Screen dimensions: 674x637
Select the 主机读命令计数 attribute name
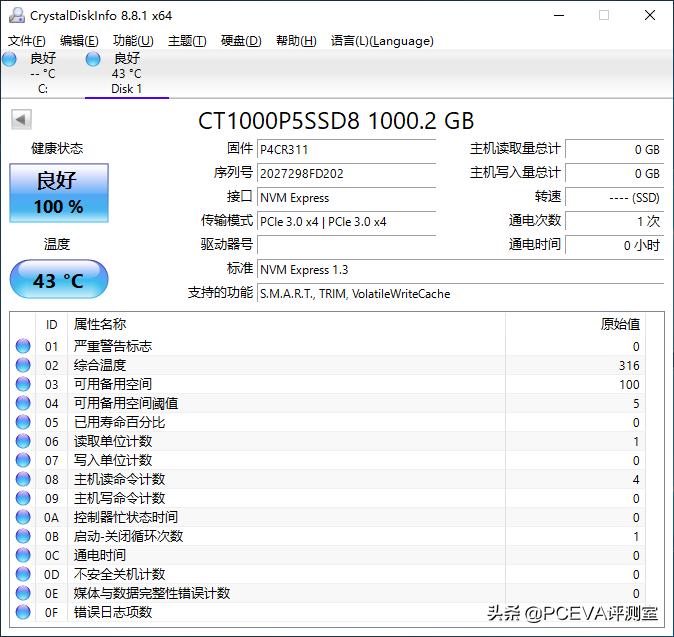coord(119,479)
